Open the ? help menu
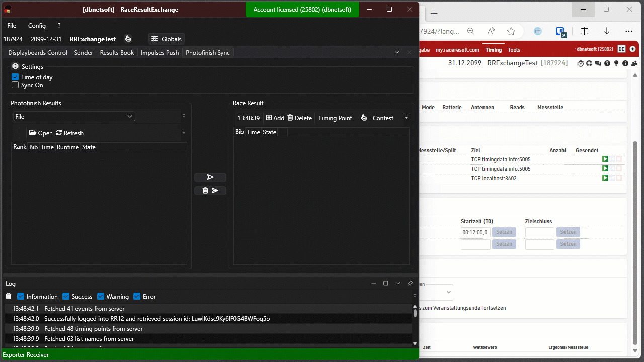644x362 pixels. click(x=59, y=25)
